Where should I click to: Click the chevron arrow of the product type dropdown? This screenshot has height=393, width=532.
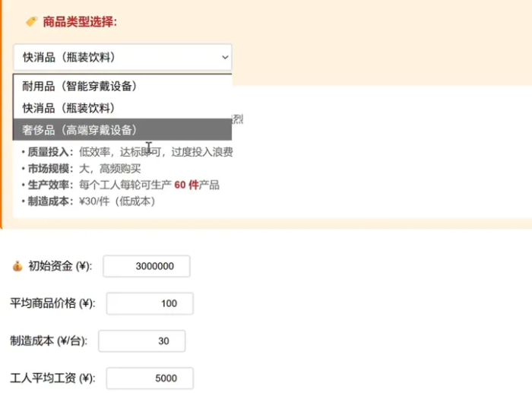[x=224, y=57]
